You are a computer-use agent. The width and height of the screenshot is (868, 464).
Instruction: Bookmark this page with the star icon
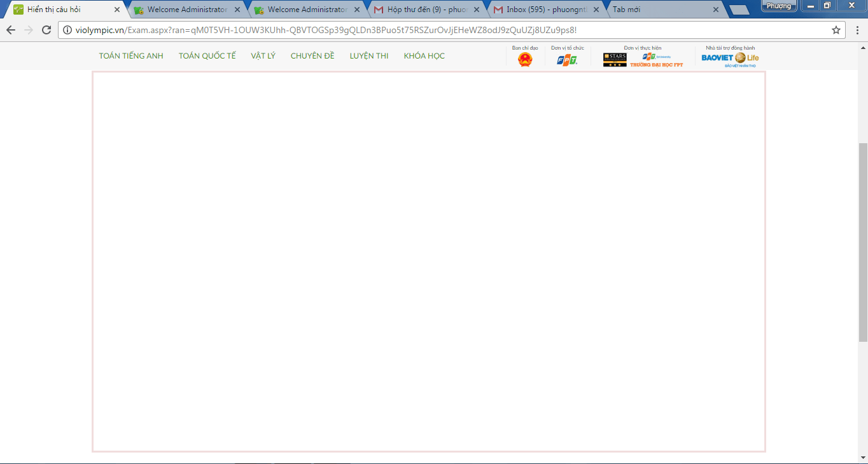pyautogui.click(x=836, y=30)
